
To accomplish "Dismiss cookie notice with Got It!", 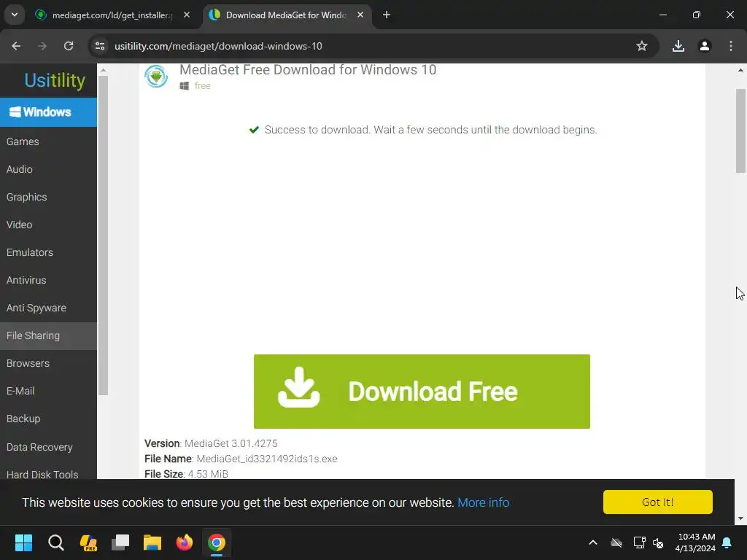I will (x=657, y=502).
